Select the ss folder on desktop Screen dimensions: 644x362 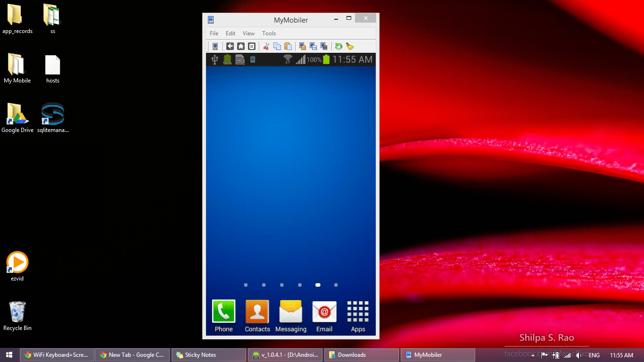[x=53, y=19]
